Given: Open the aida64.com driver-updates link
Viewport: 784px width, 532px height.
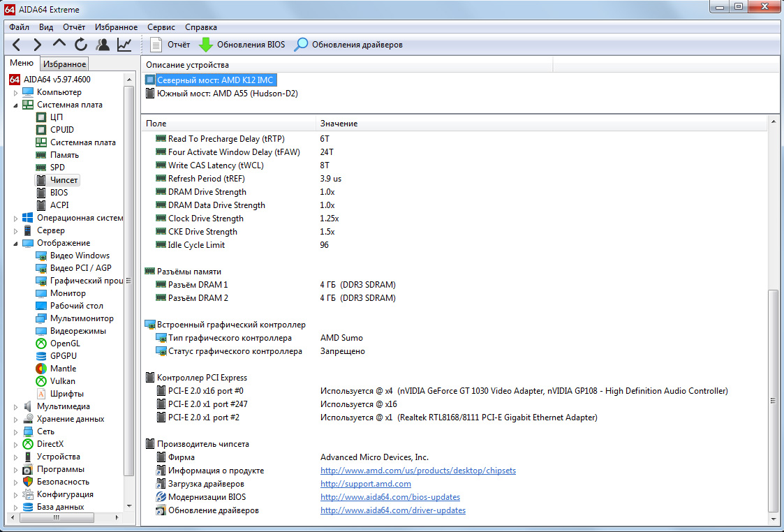Looking at the screenshot, I should click(x=393, y=510).
